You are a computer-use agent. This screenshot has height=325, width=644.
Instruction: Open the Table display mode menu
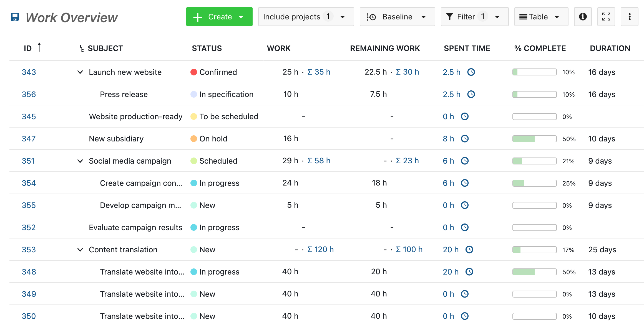tap(541, 17)
